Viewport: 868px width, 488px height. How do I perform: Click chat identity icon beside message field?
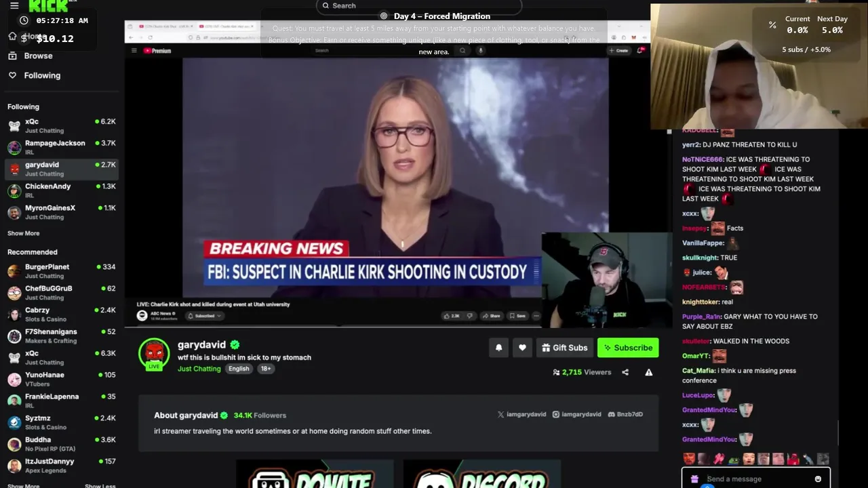(694, 479)
